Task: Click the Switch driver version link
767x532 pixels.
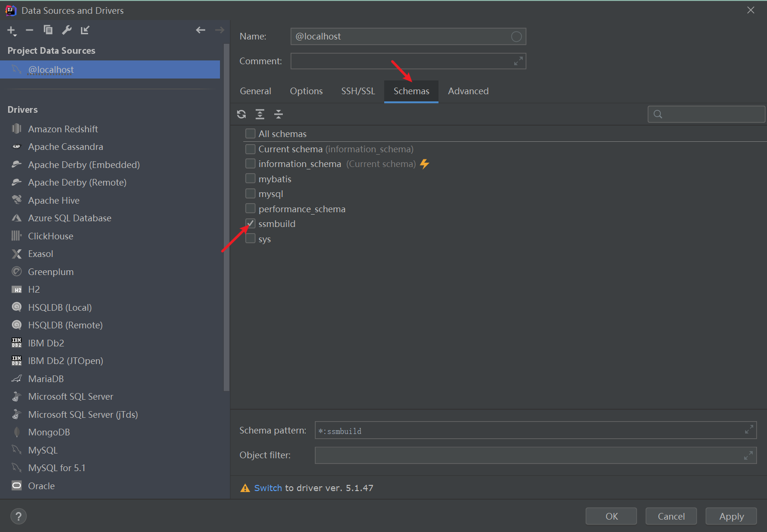Action: pyautogui.click(x=268, y=488)
